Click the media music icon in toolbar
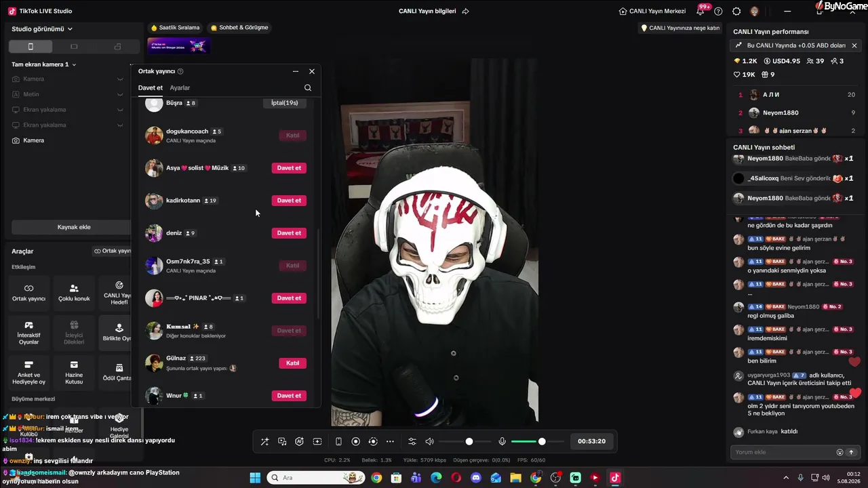868x488 pixels. coord(282,441)
